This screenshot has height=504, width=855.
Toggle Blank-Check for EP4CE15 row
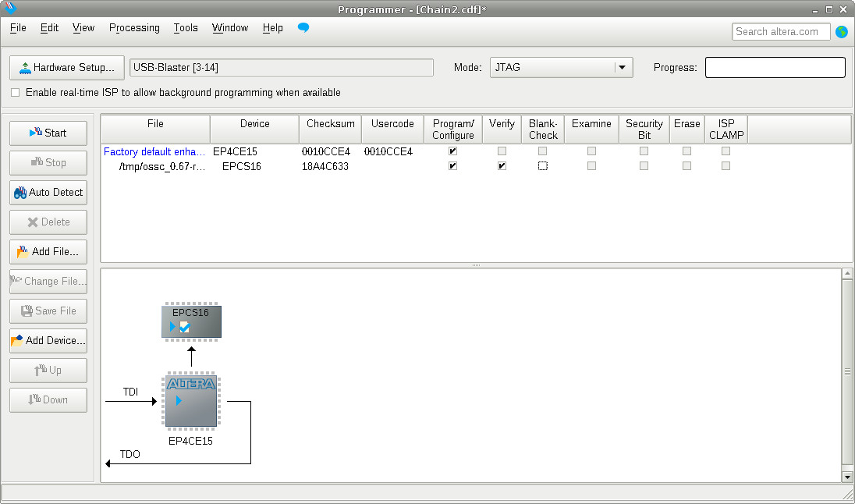[x=542, y=151]
